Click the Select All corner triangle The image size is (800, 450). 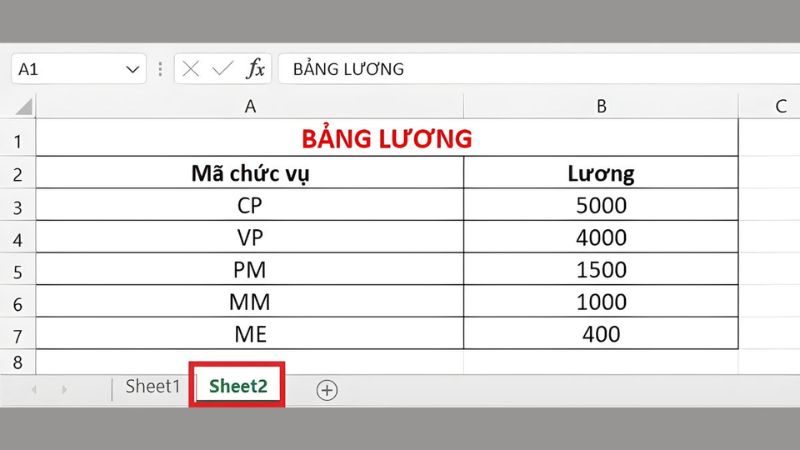click(23, 107)
